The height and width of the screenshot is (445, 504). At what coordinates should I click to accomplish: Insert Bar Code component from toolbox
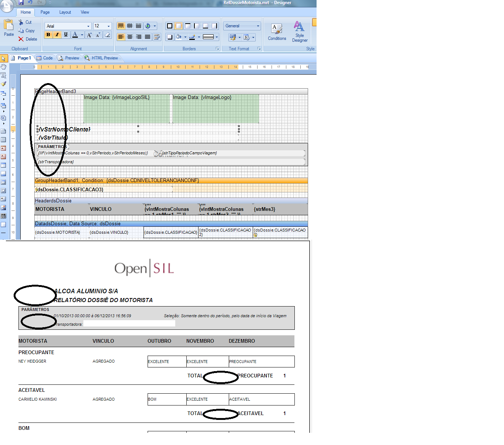tap(3, 216)
